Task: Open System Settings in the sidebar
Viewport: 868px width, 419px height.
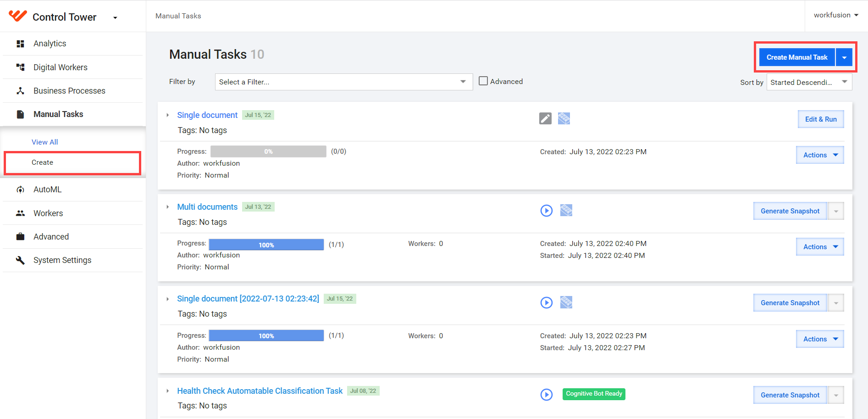Action: tap(72, 260)
